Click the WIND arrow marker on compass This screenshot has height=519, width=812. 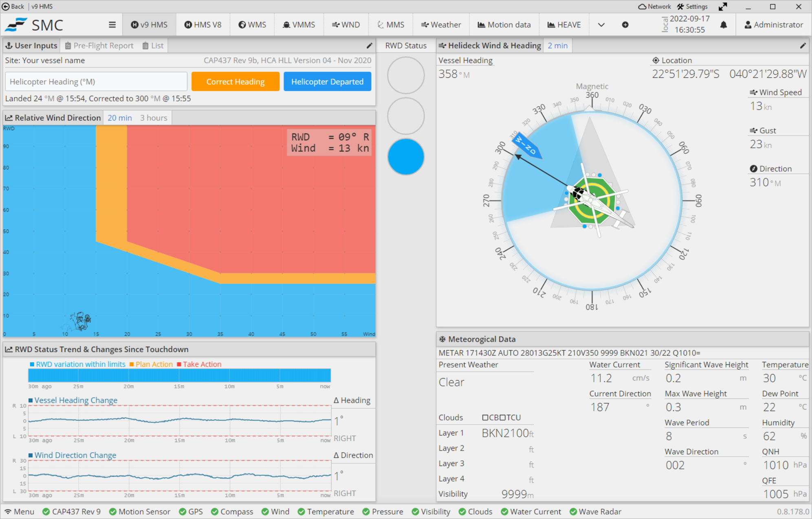click(x=527, y=145)
